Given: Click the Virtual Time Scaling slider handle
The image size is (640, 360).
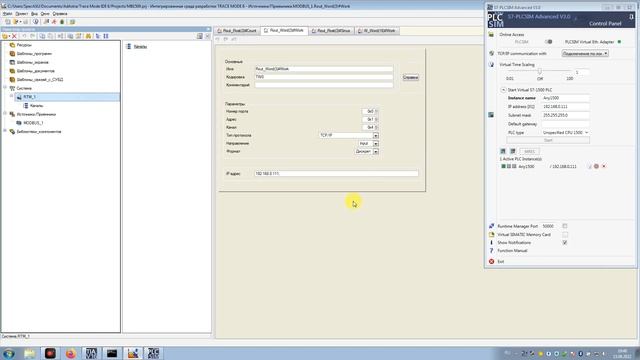Looking at the screenshot, I should pos(540,71).
